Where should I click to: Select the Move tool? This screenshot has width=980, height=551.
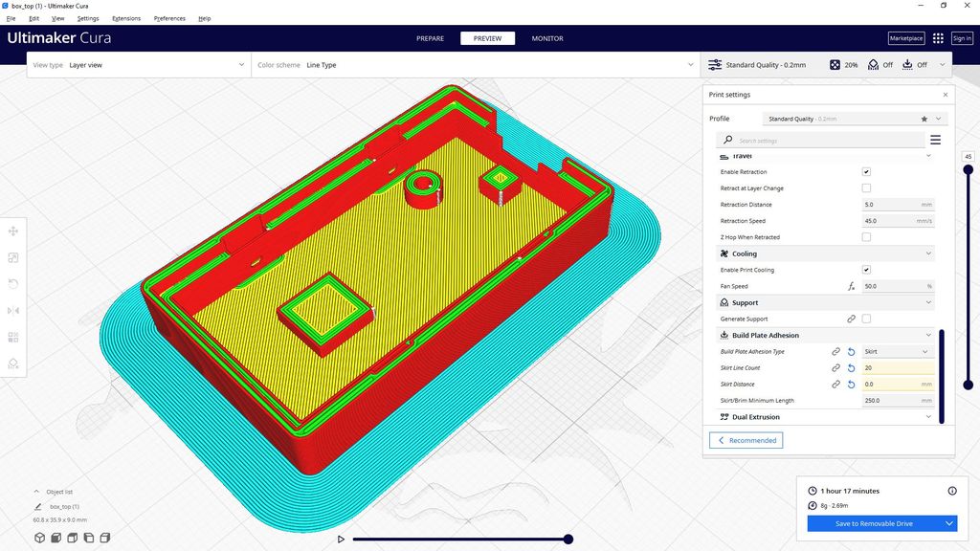(x=13, y=231)
